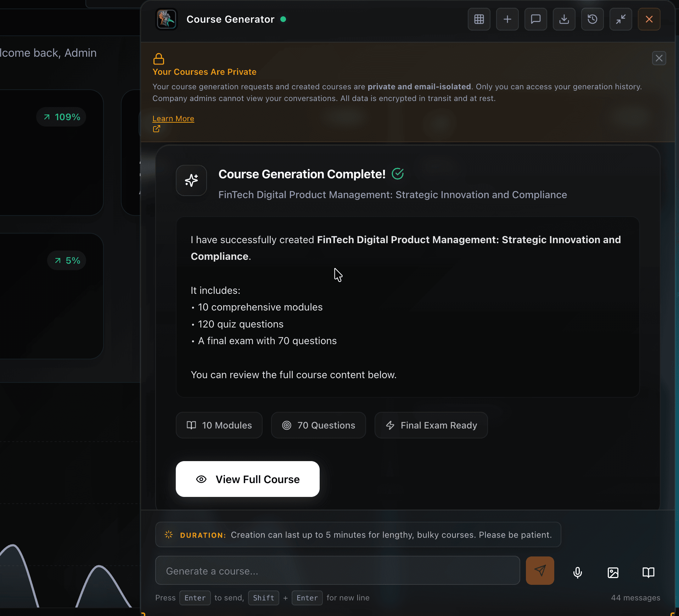Viewport: 679px width, 616px height.
Task: Select the Final Exam Ready chip
Action: pos(431,425)
